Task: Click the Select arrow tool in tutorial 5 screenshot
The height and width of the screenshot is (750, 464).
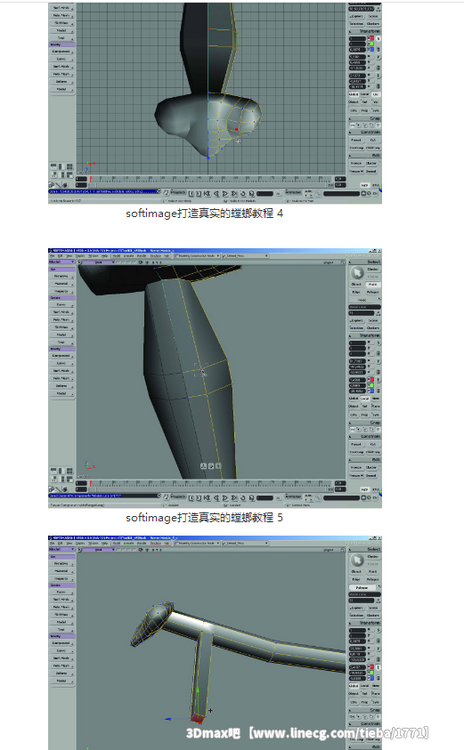Action: click(357, 273)
